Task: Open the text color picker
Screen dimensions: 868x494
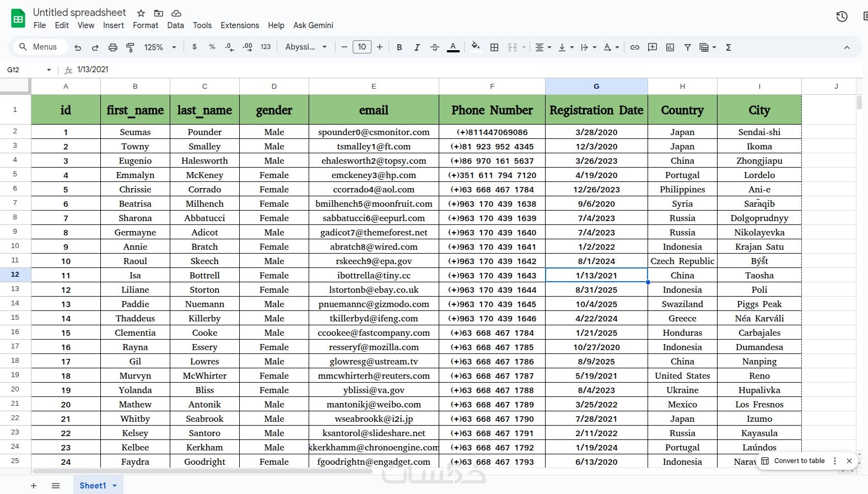Action: [453, 47]
